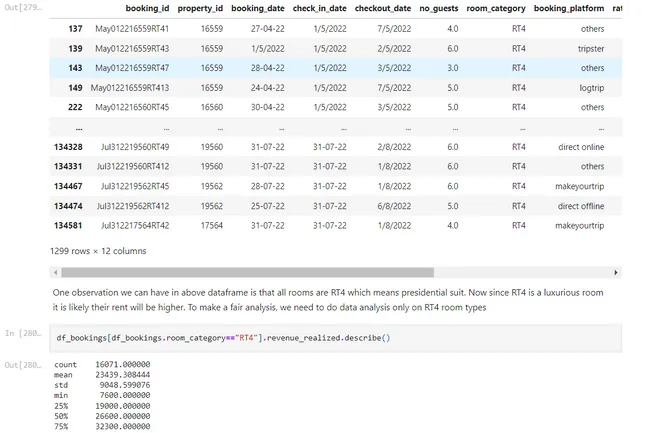The height and width of the screenshot is (433, 650).
Task: Click the room_category column header
Action: click(x=496, y=8)
